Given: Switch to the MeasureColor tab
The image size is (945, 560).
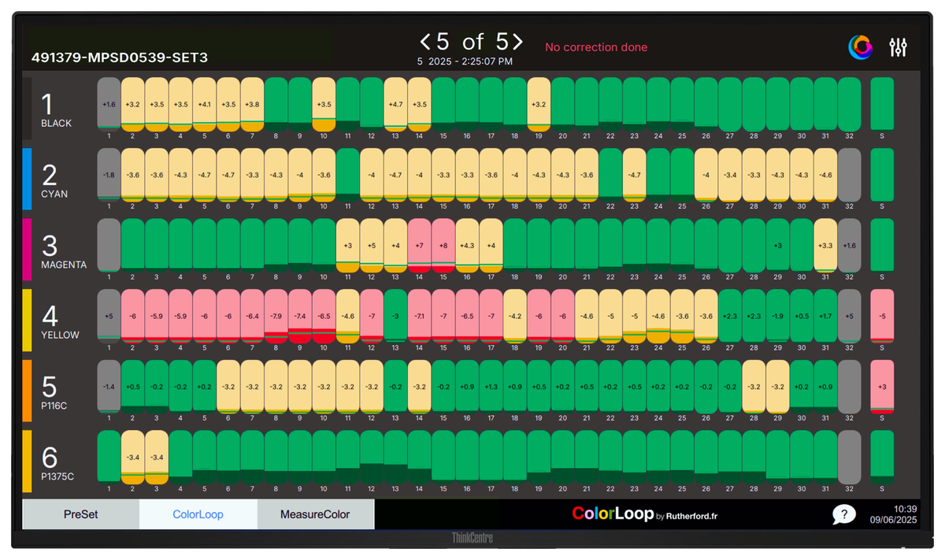Looking at the screenshot, I should point(316,514).
